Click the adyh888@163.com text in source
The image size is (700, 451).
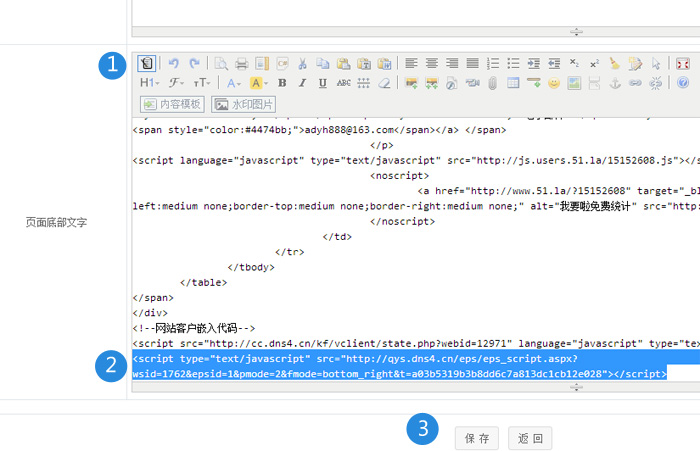pyautogui.click(x=349, y=130)
